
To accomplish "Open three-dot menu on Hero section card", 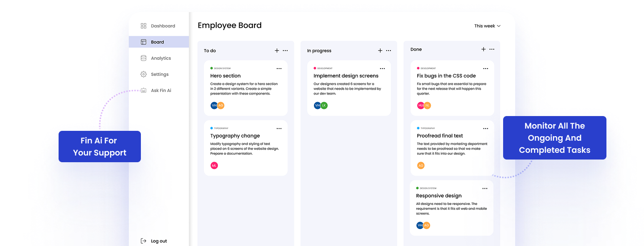I will [279, 69].
